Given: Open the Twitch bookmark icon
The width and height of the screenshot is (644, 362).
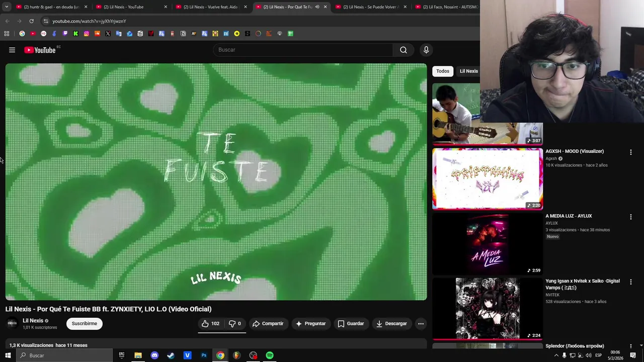Looking at the screenshot, I should click(65, 34).
